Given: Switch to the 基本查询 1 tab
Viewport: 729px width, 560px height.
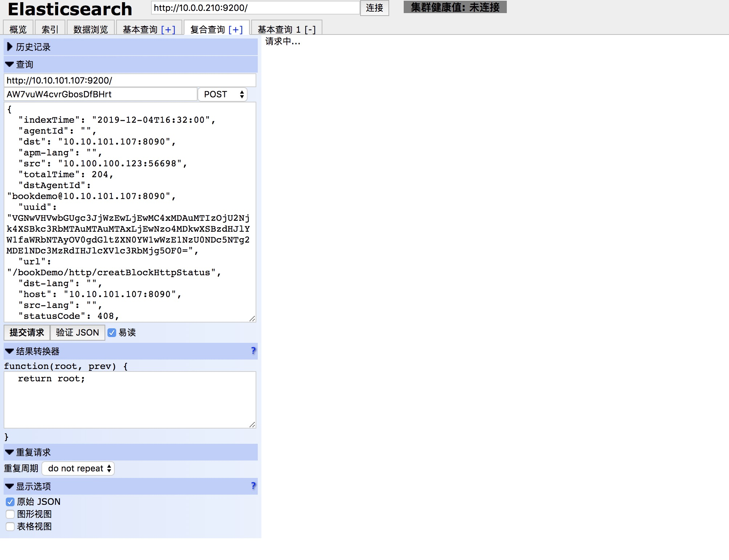Looking at the screenshot, I should pyautogui.click(x=279, y=29).
